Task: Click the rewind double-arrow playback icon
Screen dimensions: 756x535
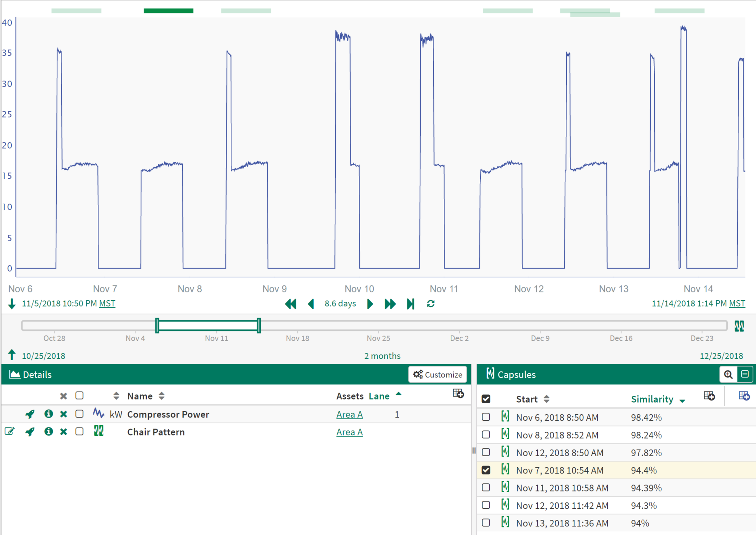Action: [291, 304]
